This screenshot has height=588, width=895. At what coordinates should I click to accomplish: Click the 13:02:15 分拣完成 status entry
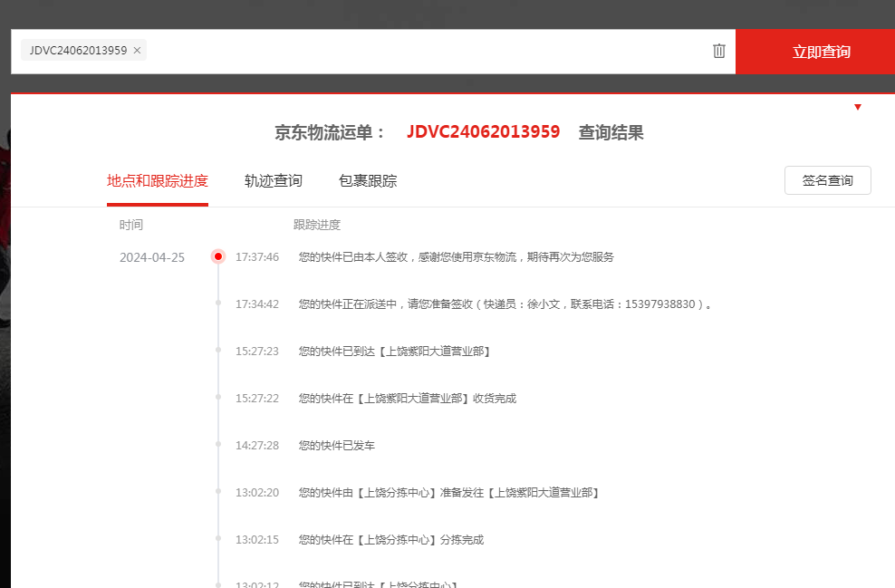pos(391,539)
